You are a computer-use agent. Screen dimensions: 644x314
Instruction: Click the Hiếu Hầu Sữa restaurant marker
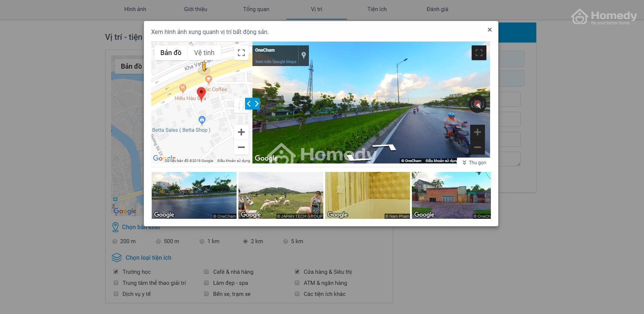182,88
